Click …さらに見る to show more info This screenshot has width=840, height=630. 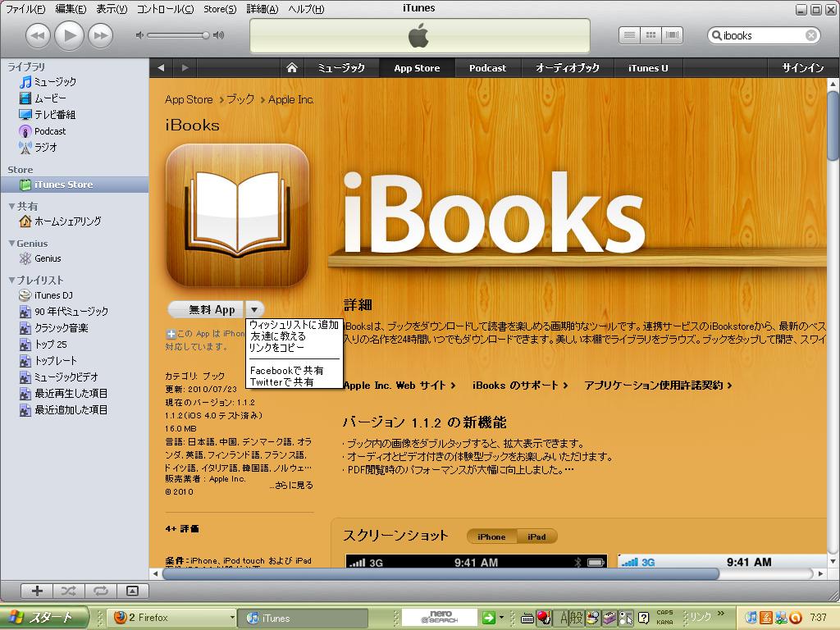tap(291, 486)
